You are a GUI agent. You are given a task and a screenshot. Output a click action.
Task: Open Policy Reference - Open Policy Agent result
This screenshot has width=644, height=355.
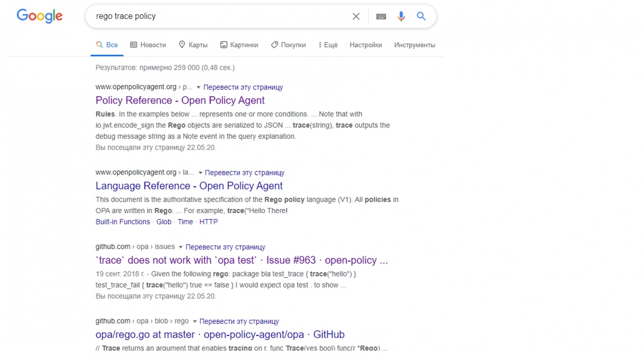point(180,101)
